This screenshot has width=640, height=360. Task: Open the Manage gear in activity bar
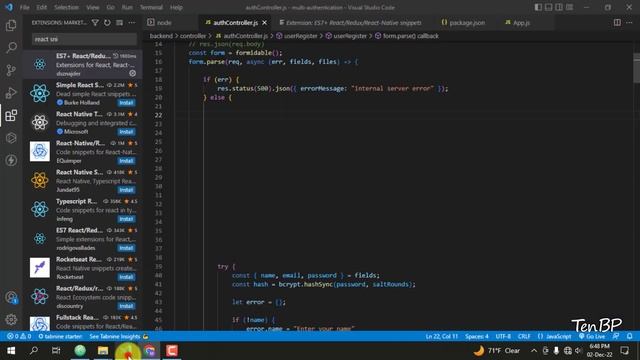pos(11,319)
